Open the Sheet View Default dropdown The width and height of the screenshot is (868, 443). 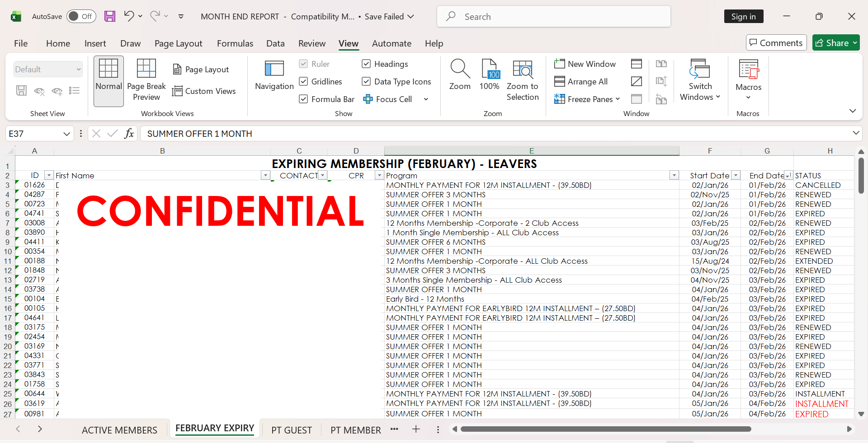tap(48, 69)
